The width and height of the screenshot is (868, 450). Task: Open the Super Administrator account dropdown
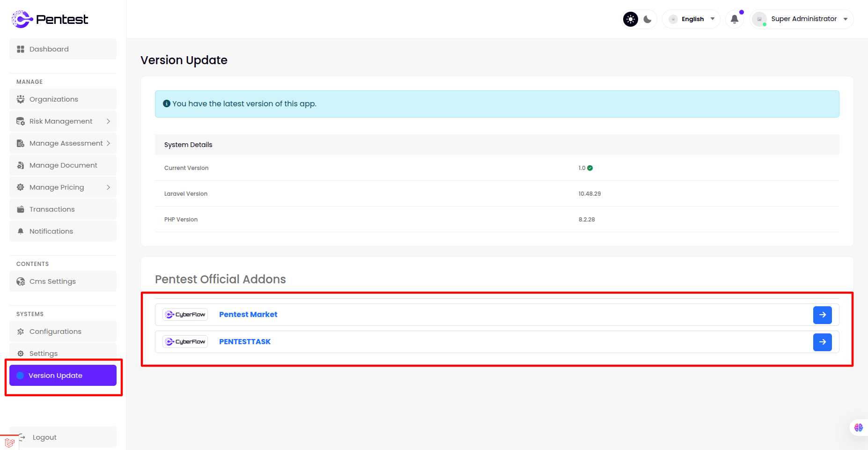803,19
